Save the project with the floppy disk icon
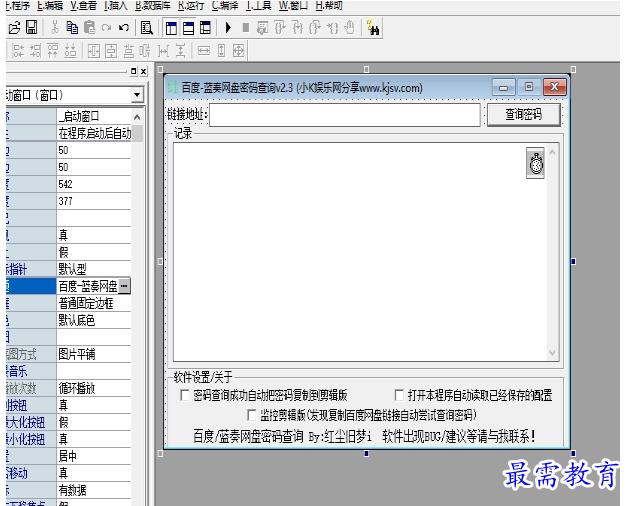This screenshot has height=506, width=627. [31, 28]
